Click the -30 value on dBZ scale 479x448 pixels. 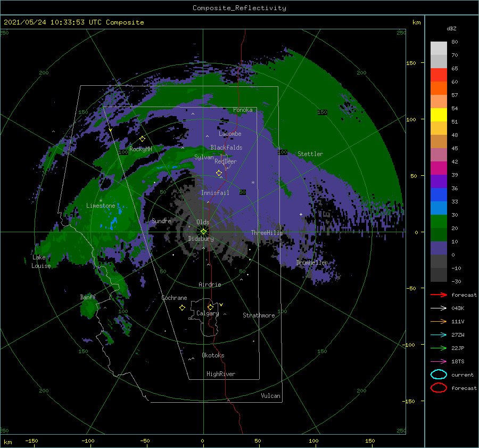coord(456,281)
